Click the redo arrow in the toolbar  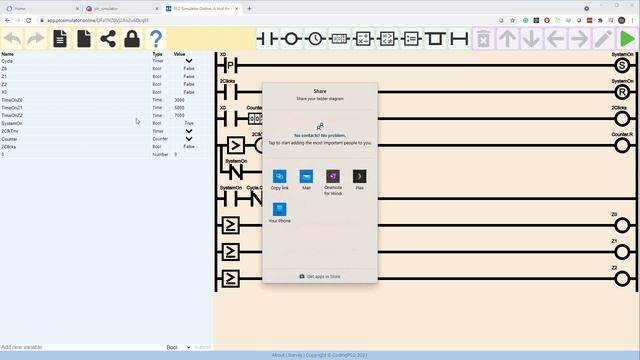[x=36, y=39]
